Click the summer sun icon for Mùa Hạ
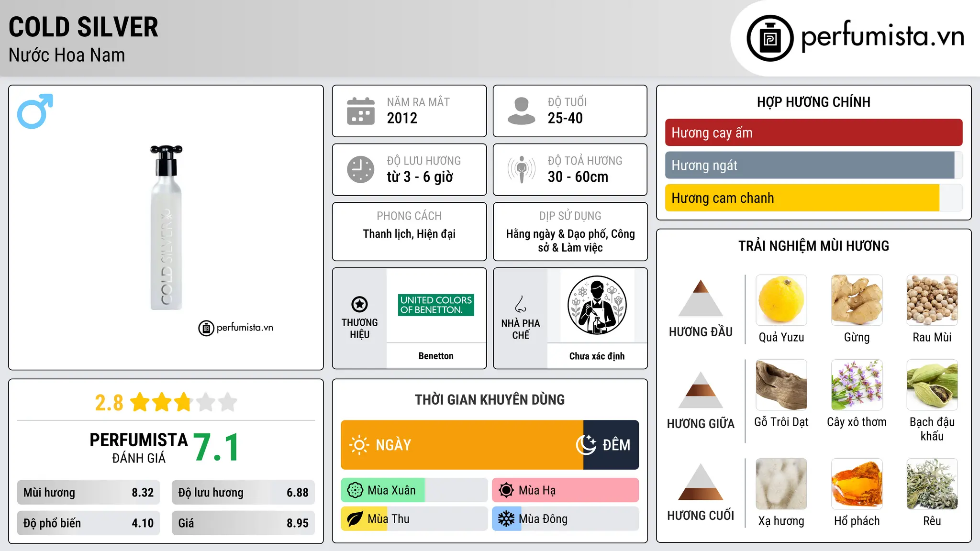The width and height of the screenshot is (980, 551). [506, 490]
